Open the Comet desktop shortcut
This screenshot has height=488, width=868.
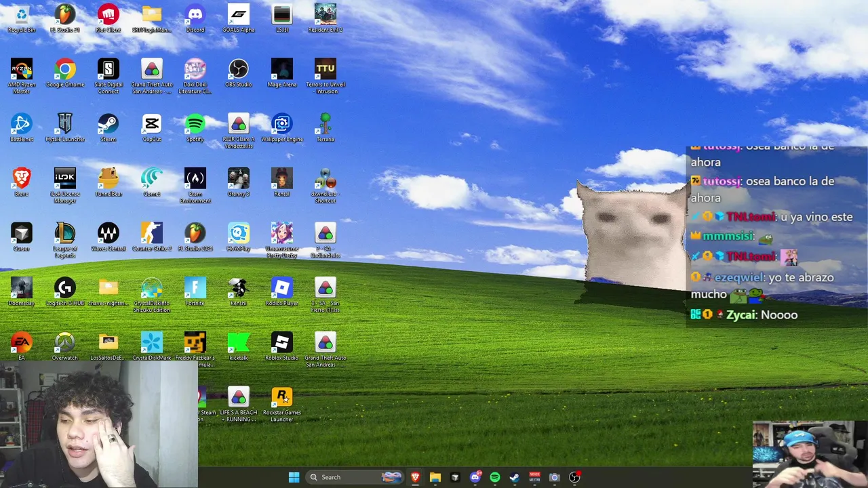point(152,182)
